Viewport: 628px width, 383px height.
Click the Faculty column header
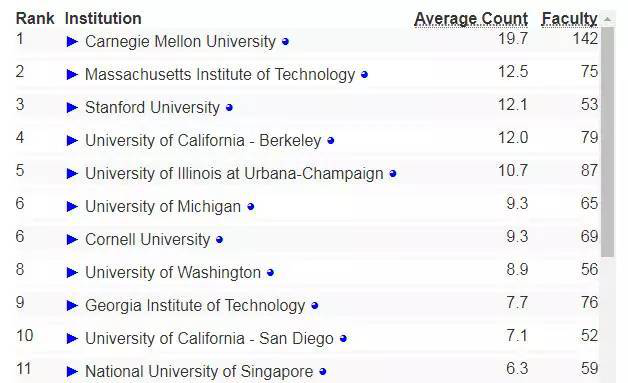(x=569, y=19)
